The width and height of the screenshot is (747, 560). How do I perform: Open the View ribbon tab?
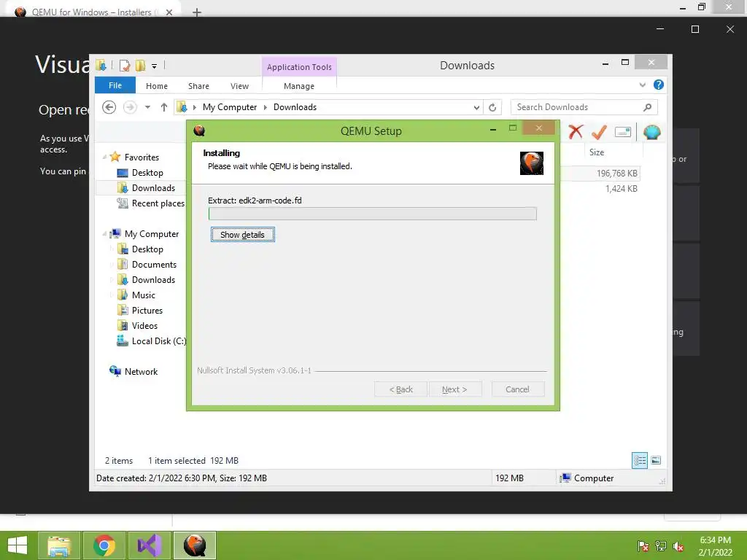(239, 86)
